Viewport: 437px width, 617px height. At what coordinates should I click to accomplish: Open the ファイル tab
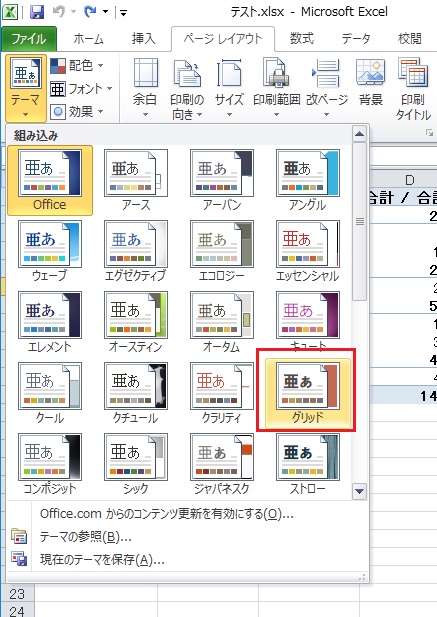click(28, 39)
